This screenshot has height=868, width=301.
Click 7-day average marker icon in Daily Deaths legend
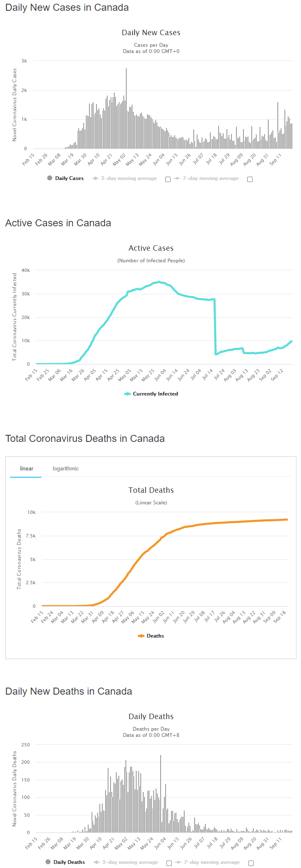click(178, 862)
